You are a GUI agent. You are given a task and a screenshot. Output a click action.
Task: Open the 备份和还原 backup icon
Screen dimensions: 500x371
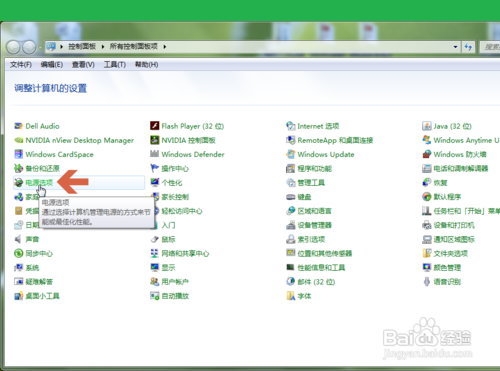click(19, 168)
